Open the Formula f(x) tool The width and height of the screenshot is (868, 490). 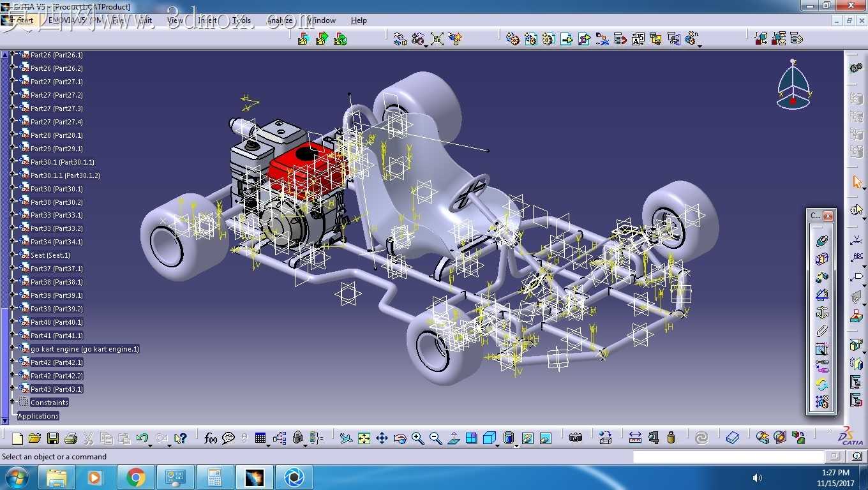click(x=210, y=438)
